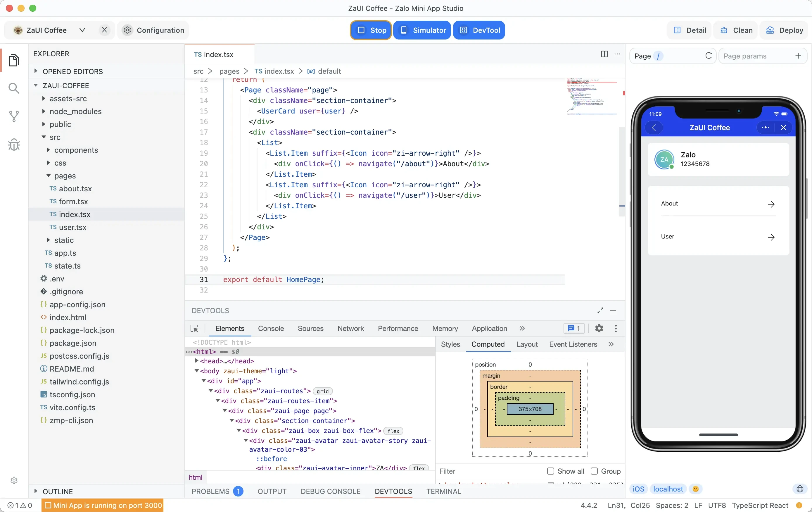812x512 pixels.
Task: Tap the ZA avatar in the simulator
Action: 664,160
